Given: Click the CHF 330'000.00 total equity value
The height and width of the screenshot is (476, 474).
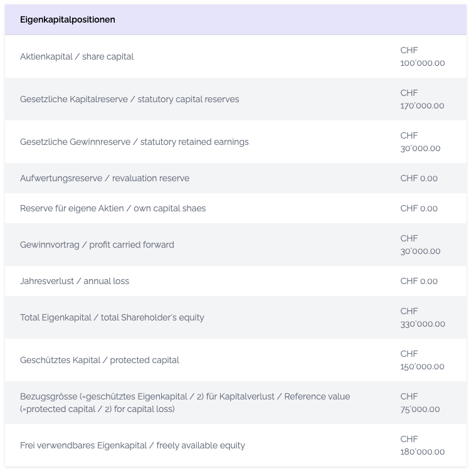Looking at the screenshot, I should pos(423,317).
